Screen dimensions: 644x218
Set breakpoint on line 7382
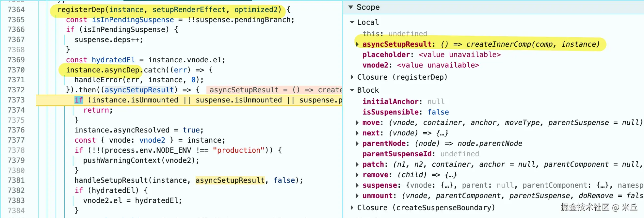coord(16,190)
